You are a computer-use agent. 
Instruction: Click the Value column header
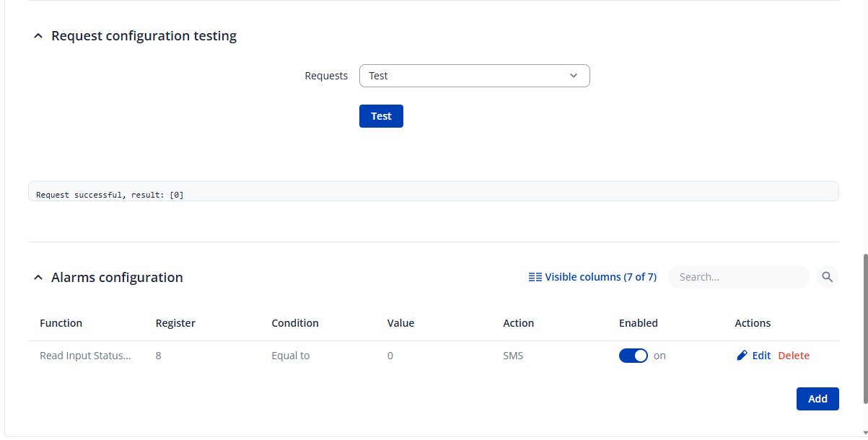pos(400,323)
